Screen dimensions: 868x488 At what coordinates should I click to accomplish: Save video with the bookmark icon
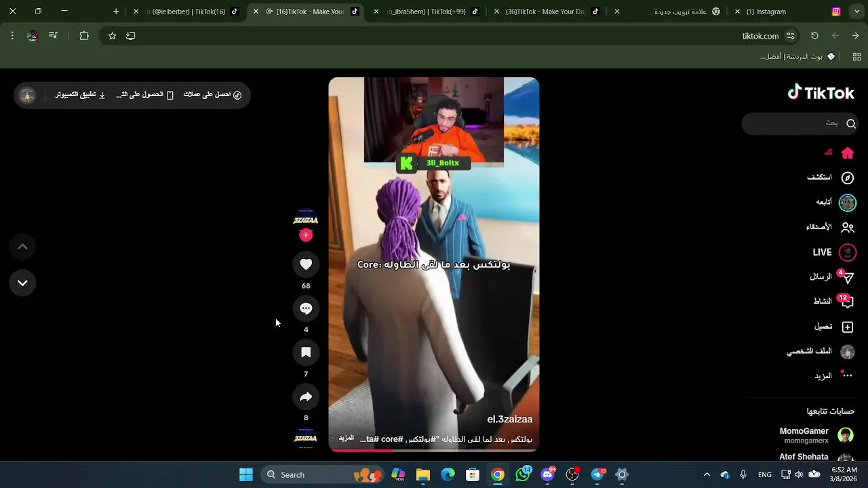306,352
